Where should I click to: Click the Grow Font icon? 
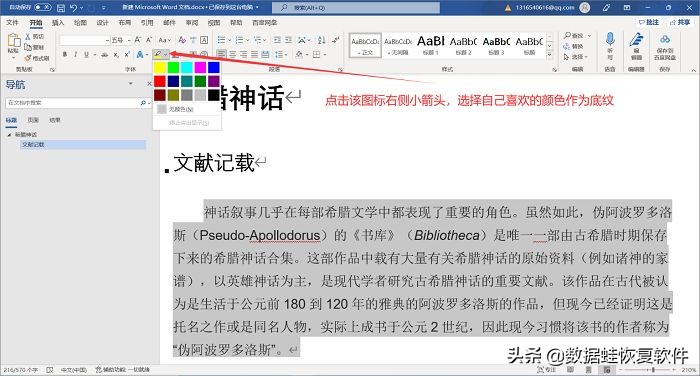138,40
